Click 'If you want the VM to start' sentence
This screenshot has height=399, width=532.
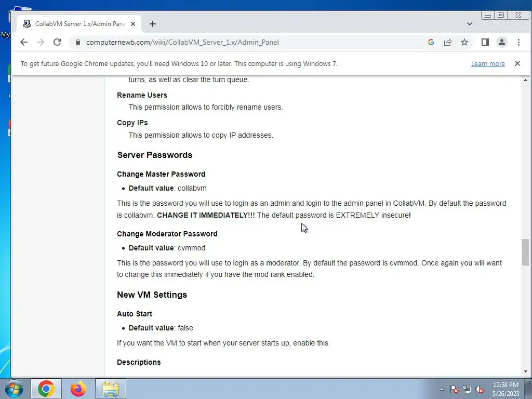click(223, 343)
